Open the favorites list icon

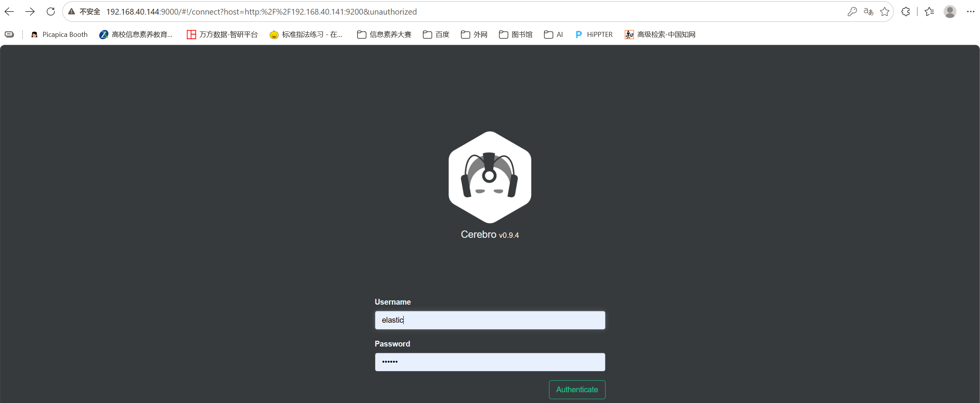(929, 12)
